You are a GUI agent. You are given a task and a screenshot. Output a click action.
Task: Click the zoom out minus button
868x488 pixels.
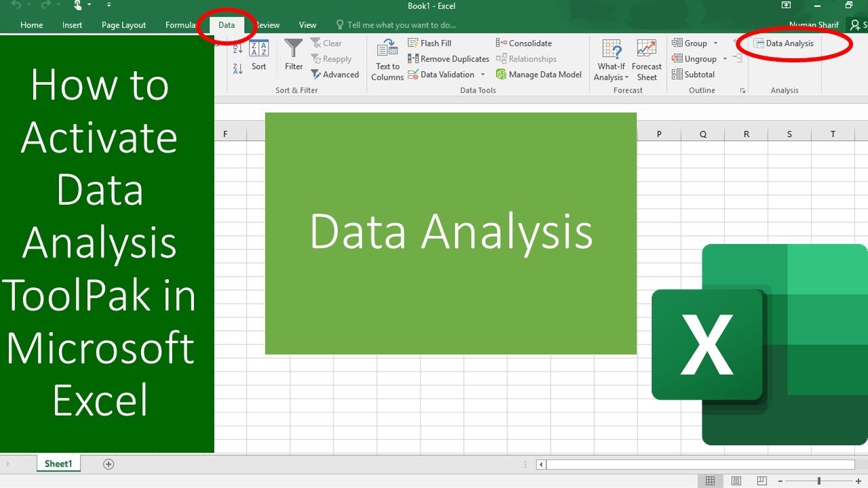tap(780, 481)
